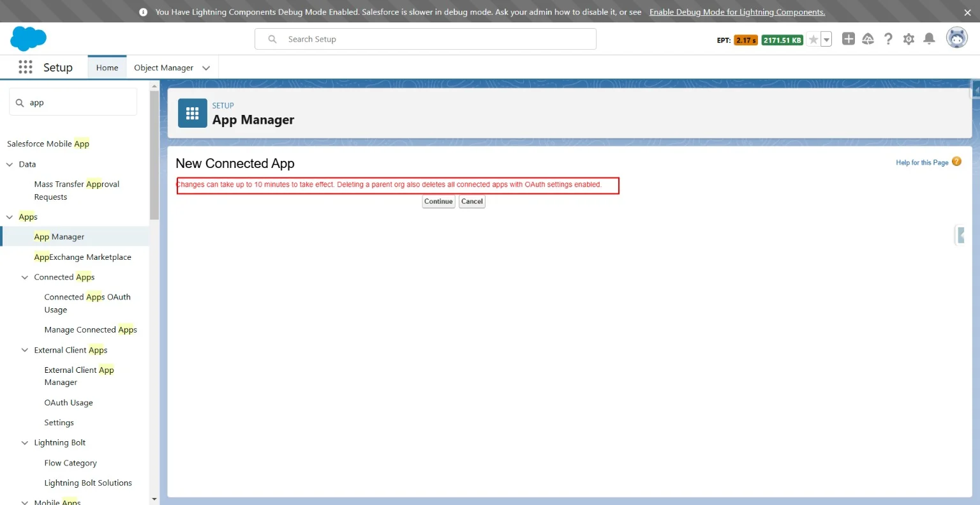This screenshot has width=980, height=505.
Task: Open the favorites list dropdown arrow
Action: coord(826,40)
